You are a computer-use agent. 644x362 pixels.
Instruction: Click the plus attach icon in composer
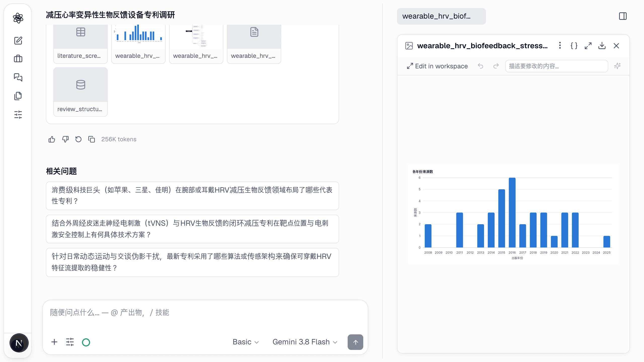tap(54, 342)
